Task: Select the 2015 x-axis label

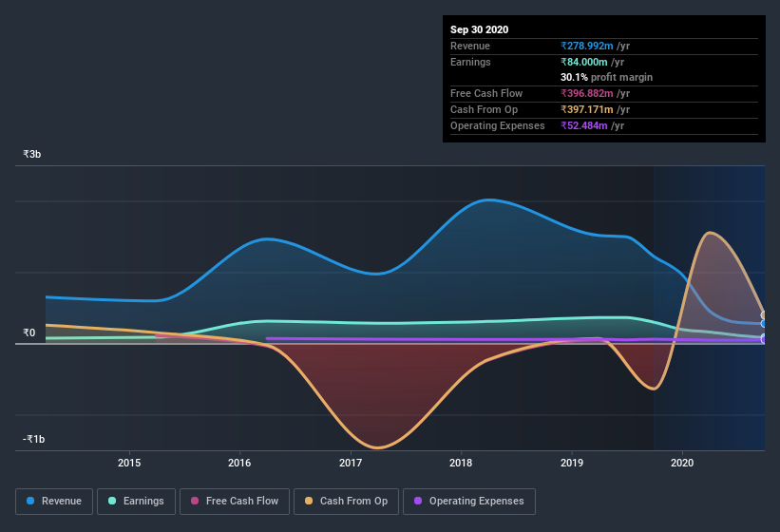Action: point(129,463)
